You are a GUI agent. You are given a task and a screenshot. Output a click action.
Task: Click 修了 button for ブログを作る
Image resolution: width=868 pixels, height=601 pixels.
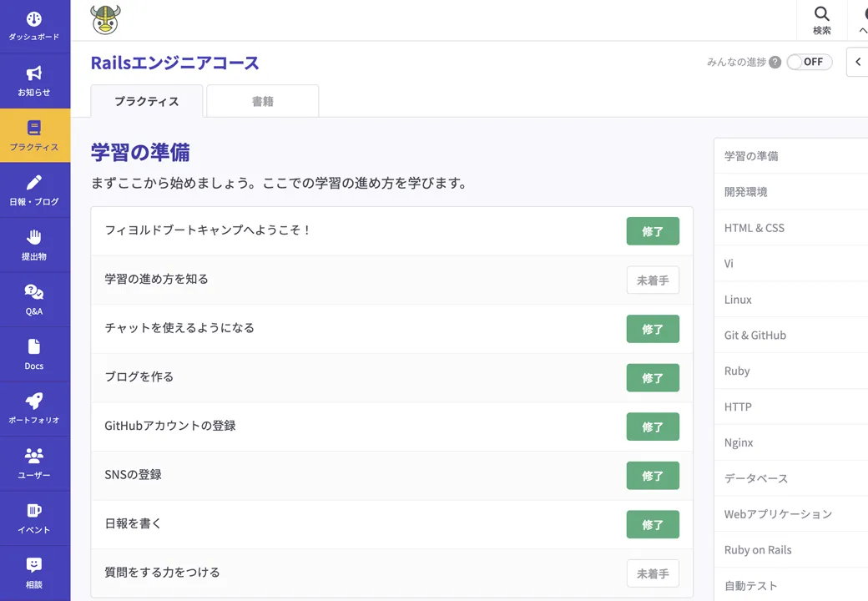coord(653,378)
